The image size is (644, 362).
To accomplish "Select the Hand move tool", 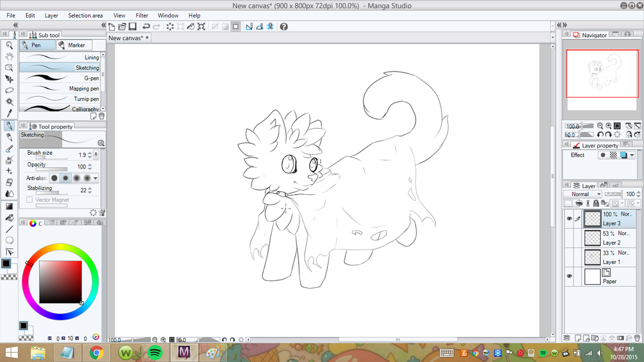I will 9,56.
